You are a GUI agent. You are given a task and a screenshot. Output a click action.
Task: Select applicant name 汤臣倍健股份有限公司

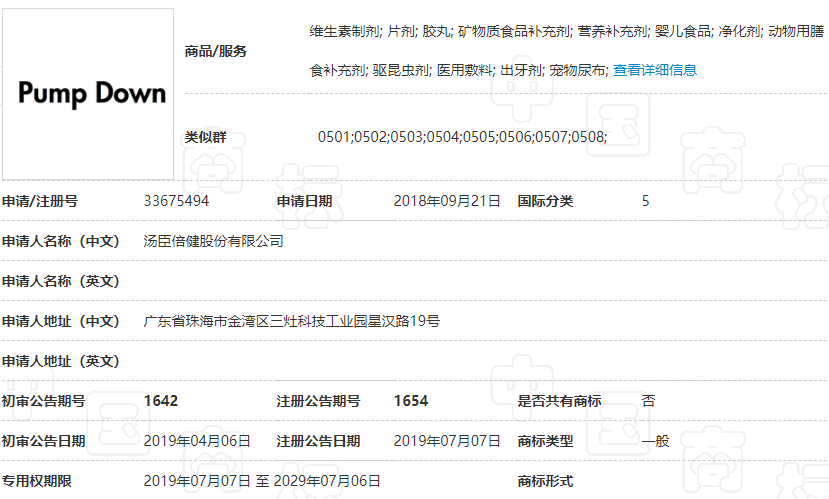214,242
